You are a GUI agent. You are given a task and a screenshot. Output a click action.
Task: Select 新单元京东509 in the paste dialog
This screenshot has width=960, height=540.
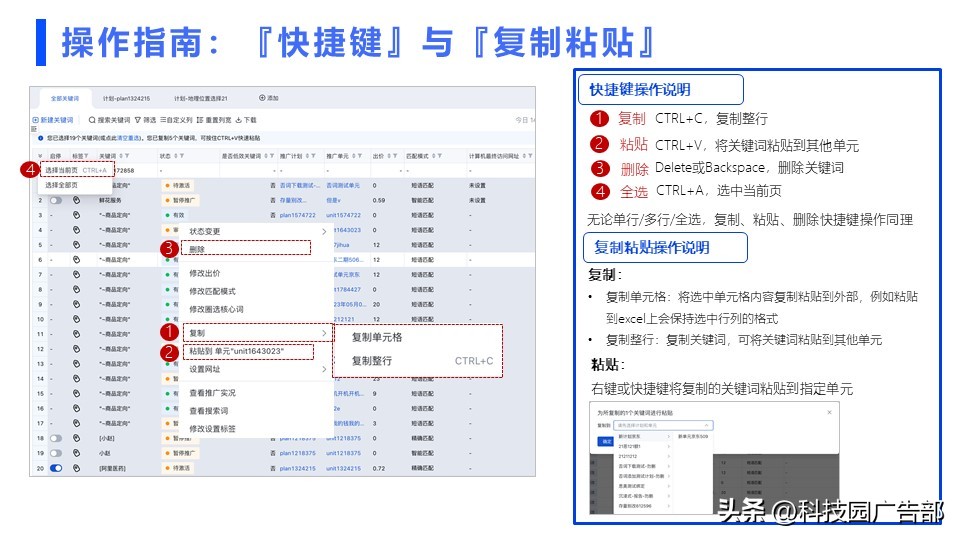coord(693,437)
